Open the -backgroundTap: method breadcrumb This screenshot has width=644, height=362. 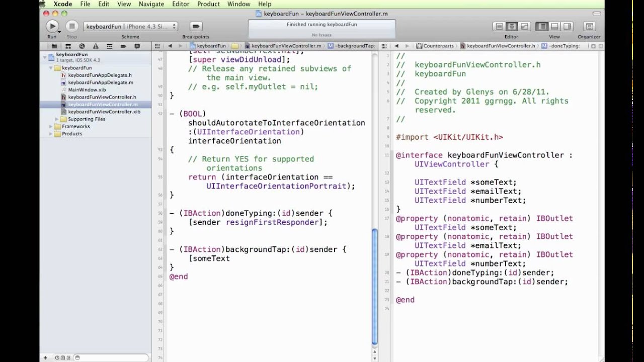point(351,46)
